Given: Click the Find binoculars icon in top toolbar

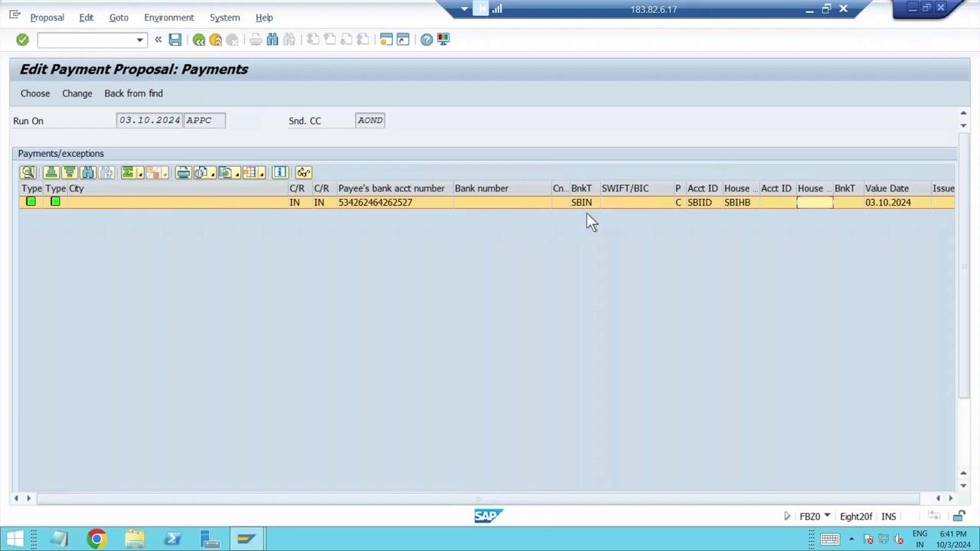Looking at the screenshot, I should click(273, 40).
